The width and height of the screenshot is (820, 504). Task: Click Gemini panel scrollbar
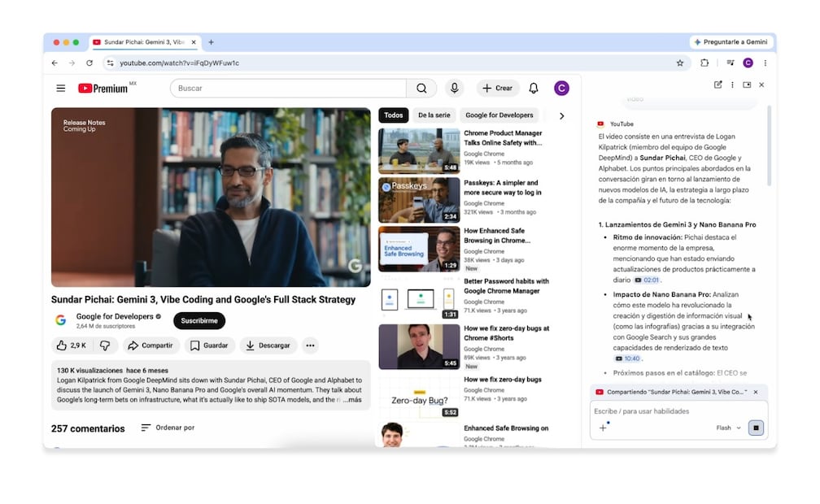point(769,146)
